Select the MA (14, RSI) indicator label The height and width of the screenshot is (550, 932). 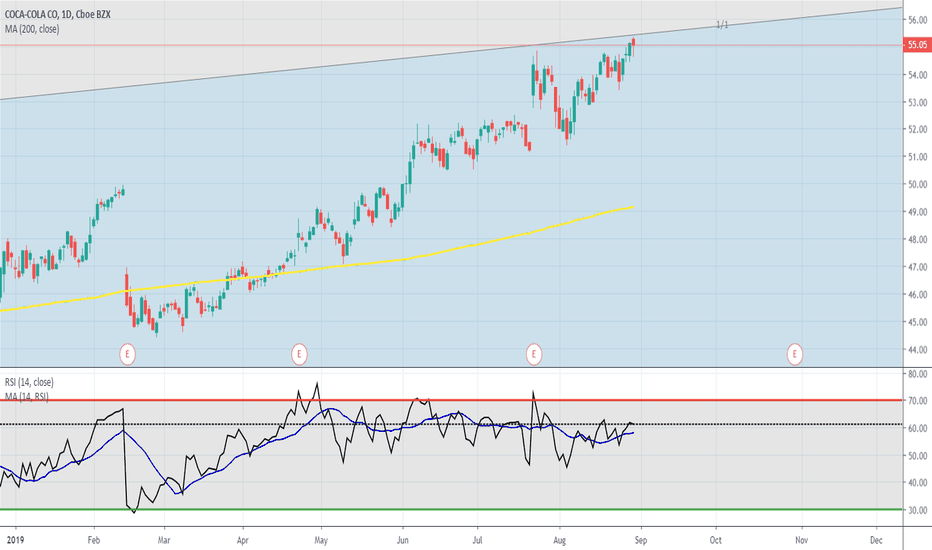[x=27, y=396]
